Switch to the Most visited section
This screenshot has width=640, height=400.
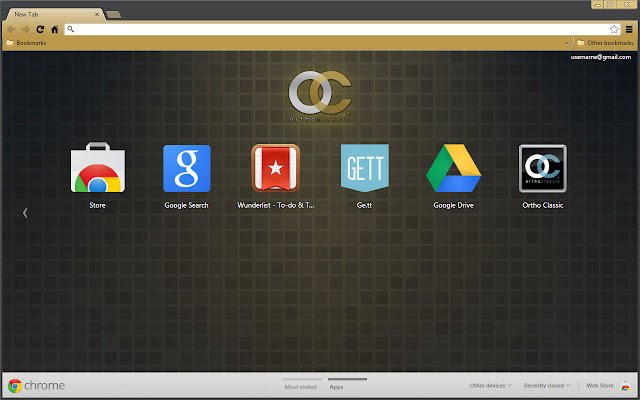300,387
